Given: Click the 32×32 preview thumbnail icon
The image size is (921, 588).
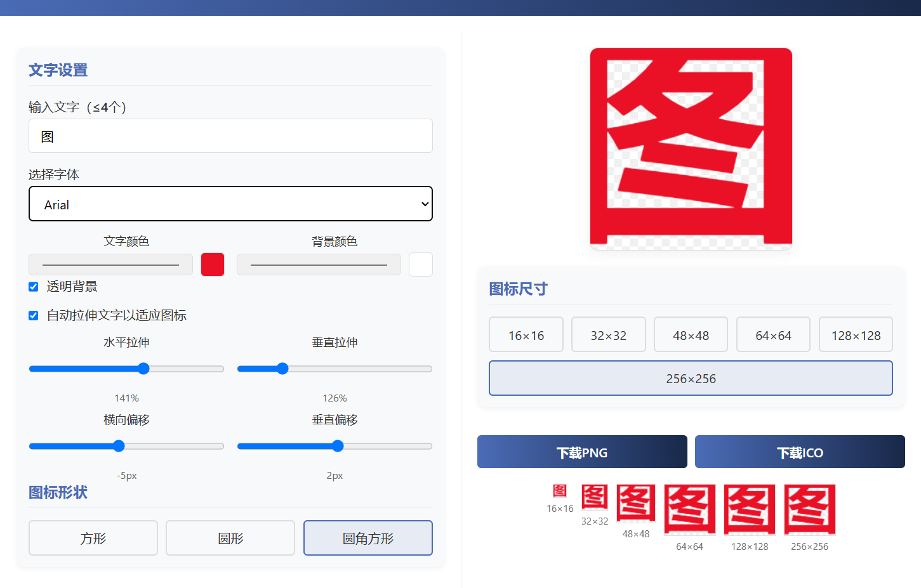Looking at the screenshot, I should tap(595, 497).
